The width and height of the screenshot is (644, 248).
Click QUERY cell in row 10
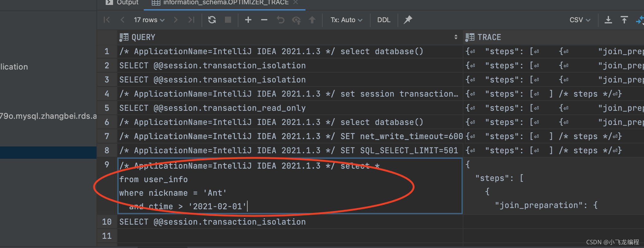tap(290, 222)
